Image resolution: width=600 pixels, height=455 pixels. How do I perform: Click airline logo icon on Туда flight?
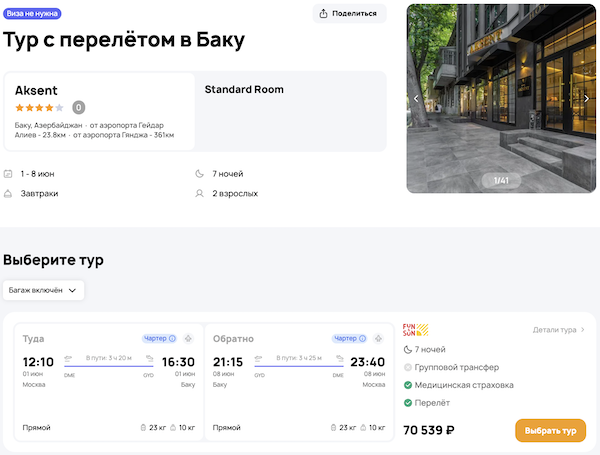[187, 339]
